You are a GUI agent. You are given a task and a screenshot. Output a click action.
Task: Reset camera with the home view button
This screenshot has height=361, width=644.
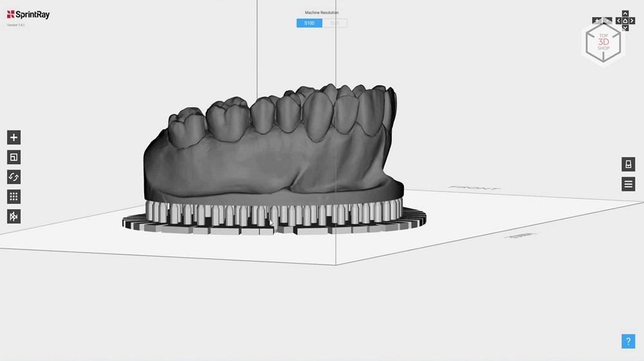click(625, 21)
